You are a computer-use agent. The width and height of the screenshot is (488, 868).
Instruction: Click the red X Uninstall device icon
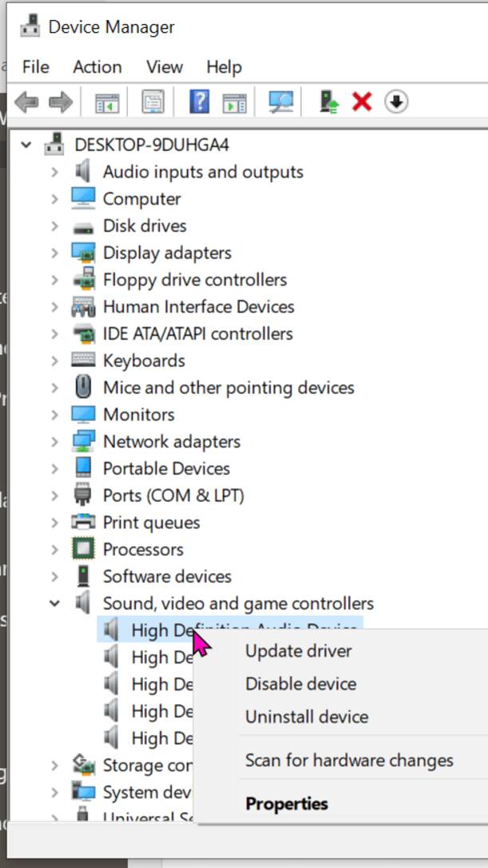click(362, 102)
